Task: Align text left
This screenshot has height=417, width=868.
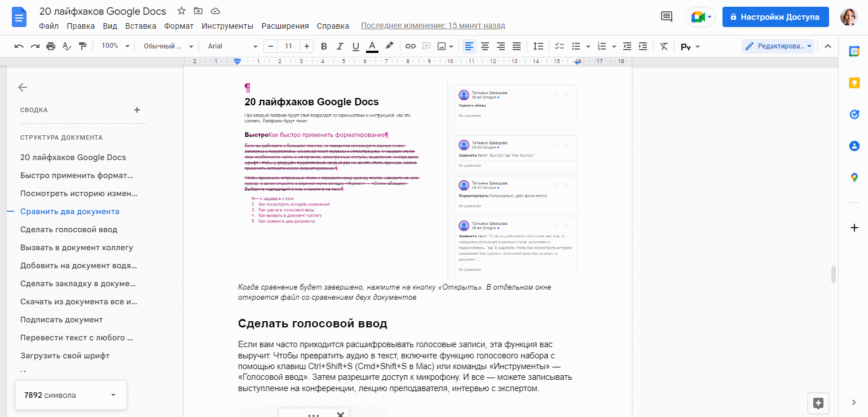Action: tap(469, 46)
